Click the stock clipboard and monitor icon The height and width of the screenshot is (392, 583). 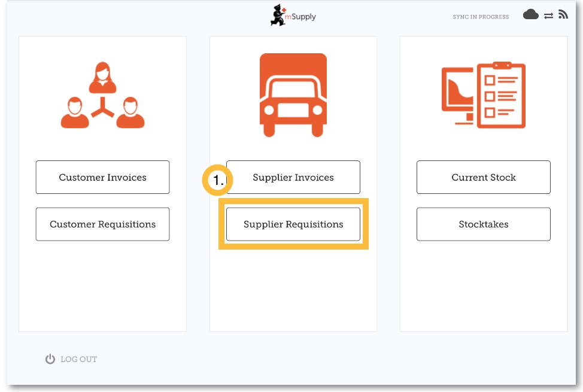pyautogui.click(x=483, y=95)
